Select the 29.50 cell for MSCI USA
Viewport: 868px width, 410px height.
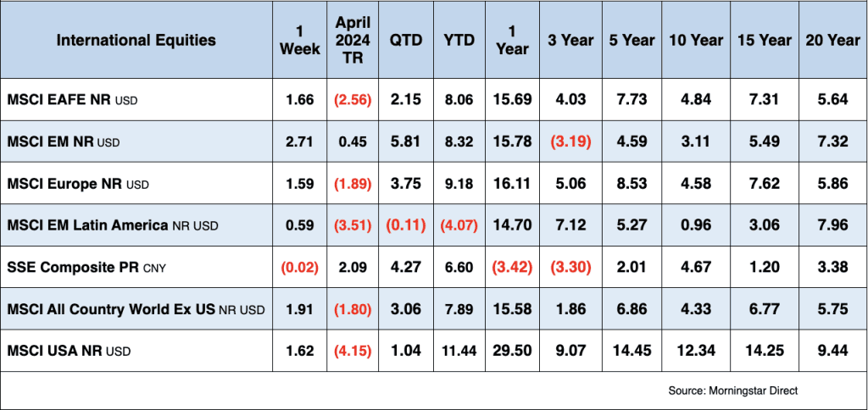point(512,349)
